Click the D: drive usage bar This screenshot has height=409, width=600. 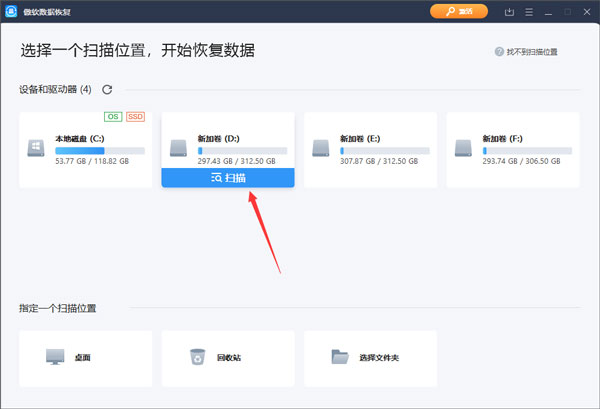[242, 151]
